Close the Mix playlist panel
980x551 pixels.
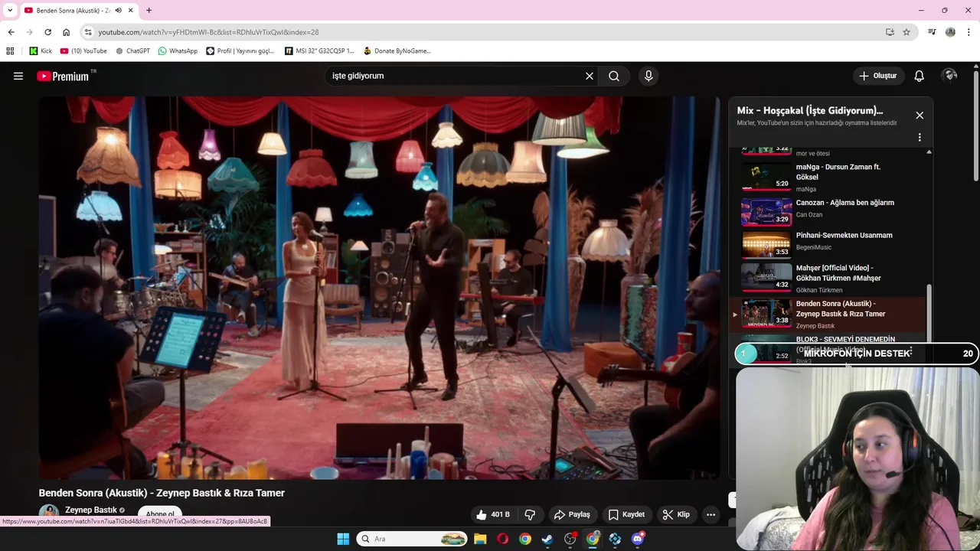coord(920,115)
